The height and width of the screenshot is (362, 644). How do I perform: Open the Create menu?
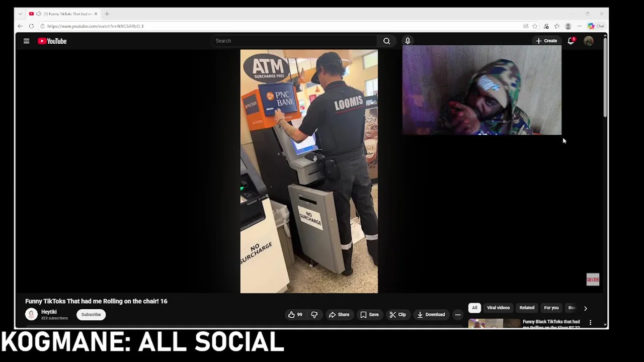[546, 41]
